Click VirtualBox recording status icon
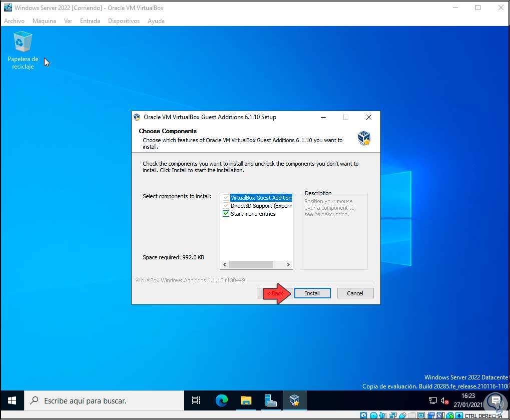 [430, 415]
